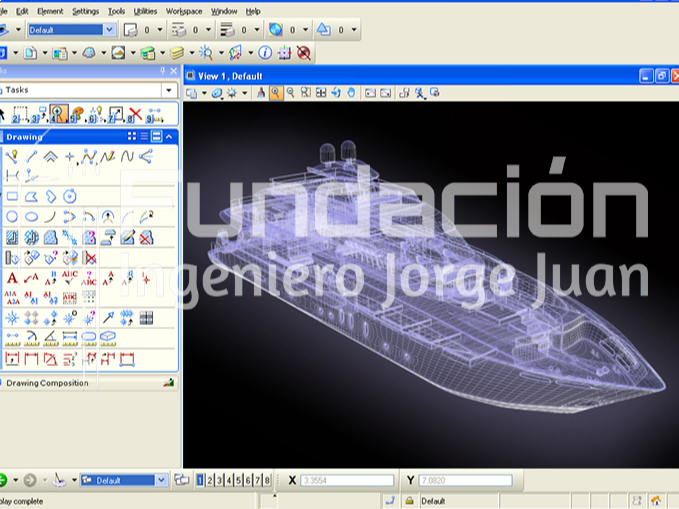This screenshot has width=679, height=509.
Task: Click Fit View in View 1 toolbar
Action: [321, 93]
